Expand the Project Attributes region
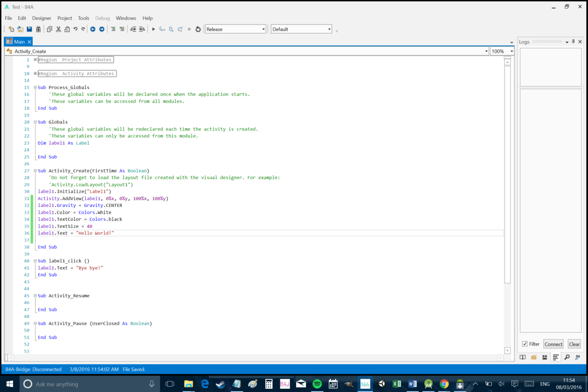This screenshot has height=392, width=588. point(35,59)
